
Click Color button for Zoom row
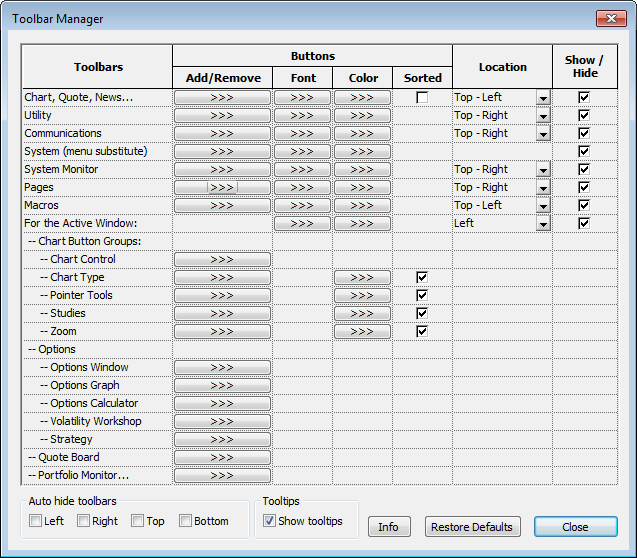click(x=362, y=332)
